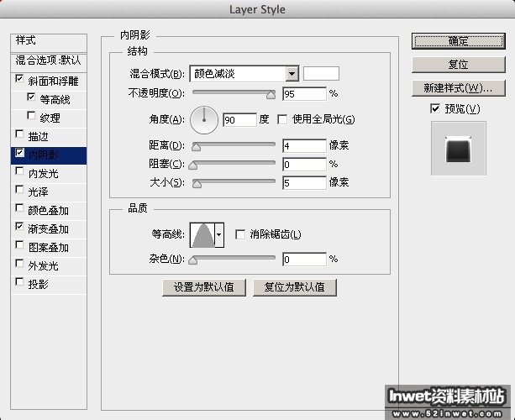Viewport: 515px width, 420px height.
Task: Click the 大小 size slider handle
Action: [x=197, y=183]
